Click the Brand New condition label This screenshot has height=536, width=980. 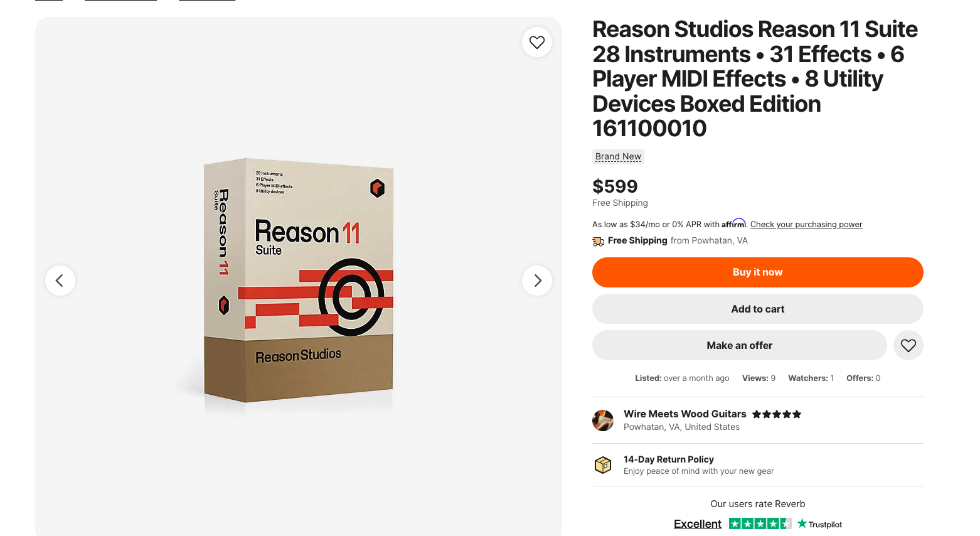click(618, 157)
